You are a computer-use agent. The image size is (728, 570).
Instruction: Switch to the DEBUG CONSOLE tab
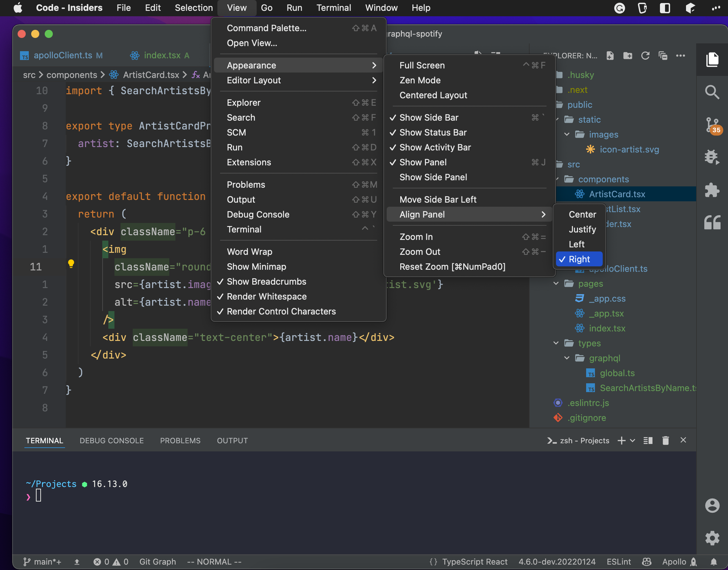click(x=111, y=441)
